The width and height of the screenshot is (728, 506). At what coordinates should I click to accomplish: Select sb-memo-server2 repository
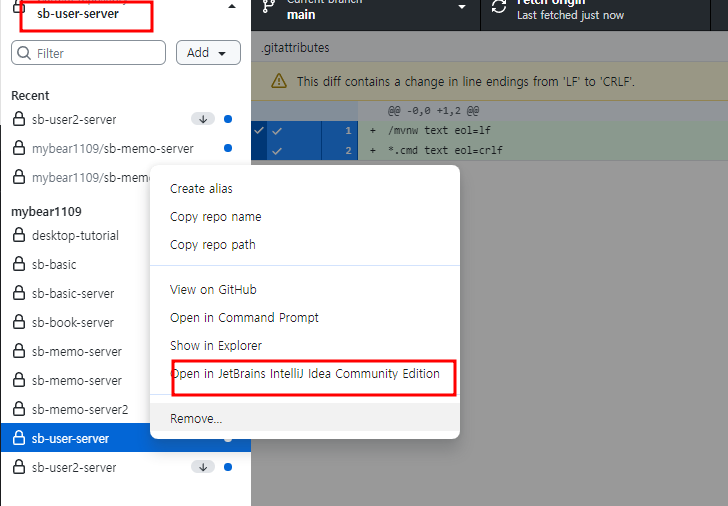[x=76, y=409]
